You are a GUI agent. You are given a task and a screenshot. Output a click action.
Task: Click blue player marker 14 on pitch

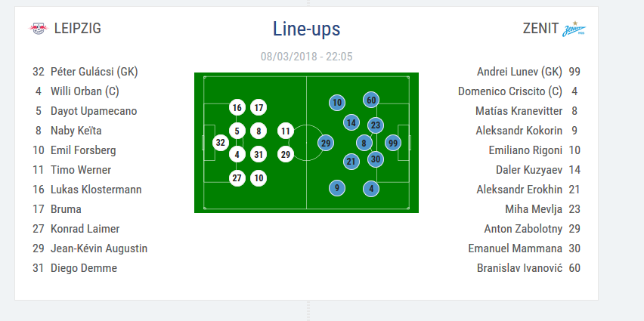[351, 122]
